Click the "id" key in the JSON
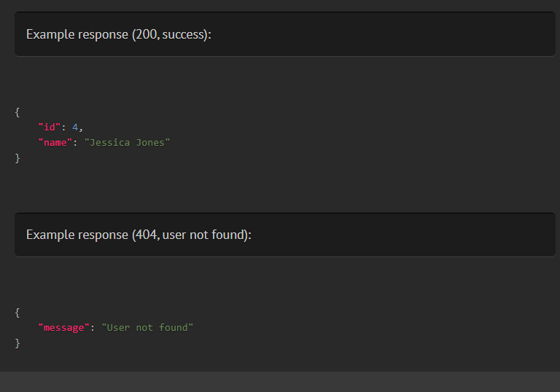 50,127
